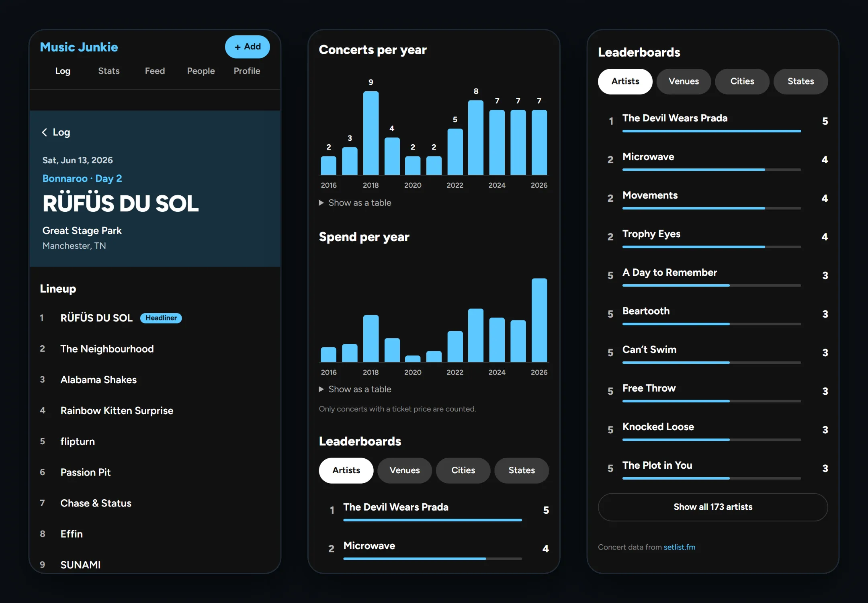
Task: Open Trophy Eyes in the leaderboard
Action: pyautogui.click(x=651, y=234)
